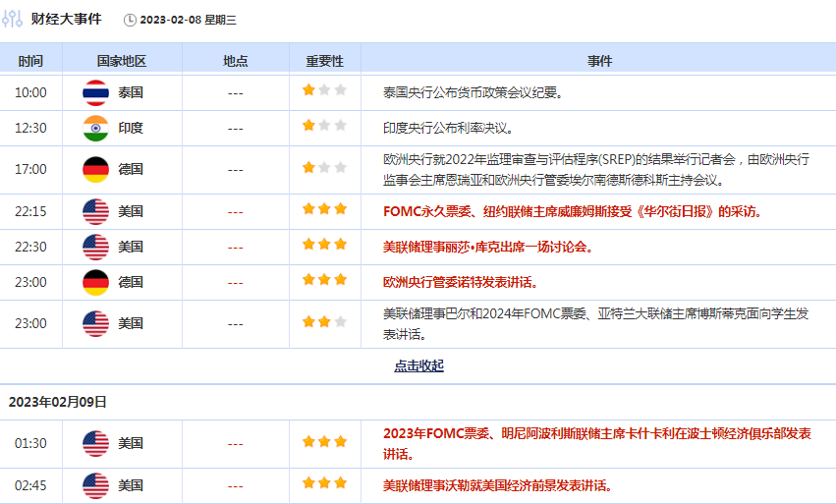Click the US flag in the 22:15 row
Screen dimensions: 836x504
pos(95,211)
